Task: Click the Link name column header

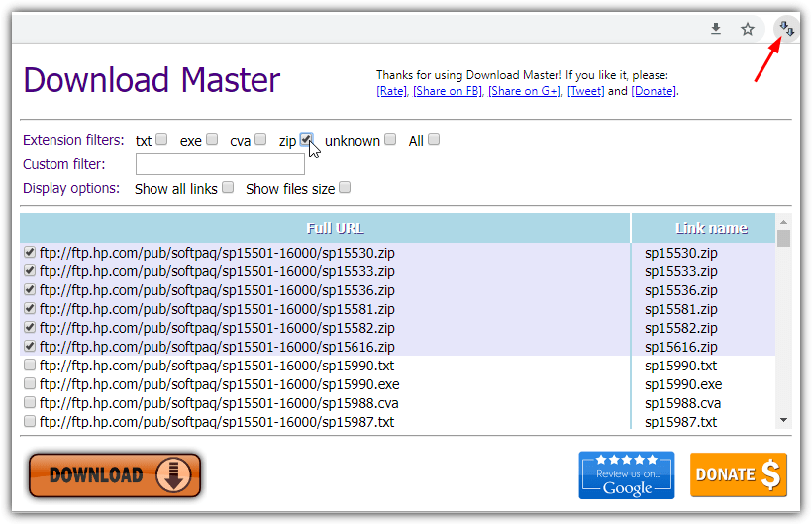Action: pyautogui.click(x=710, y=228)
